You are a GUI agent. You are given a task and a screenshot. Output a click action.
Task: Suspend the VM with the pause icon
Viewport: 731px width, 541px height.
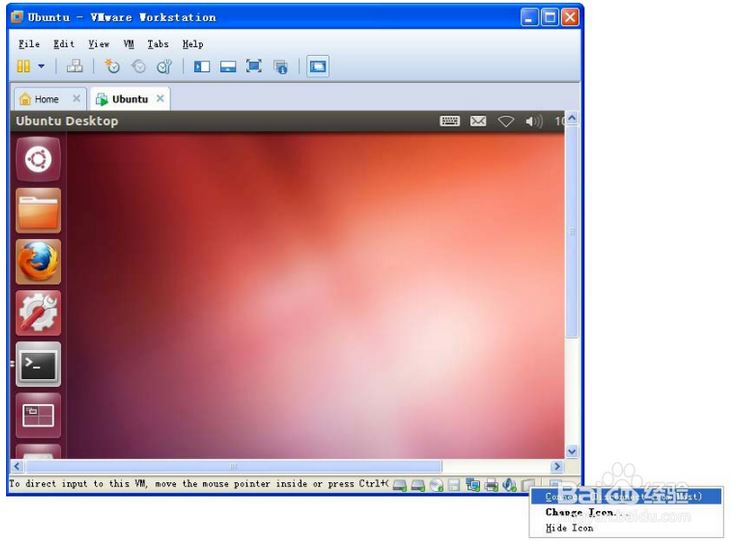(x=23, y=67)
